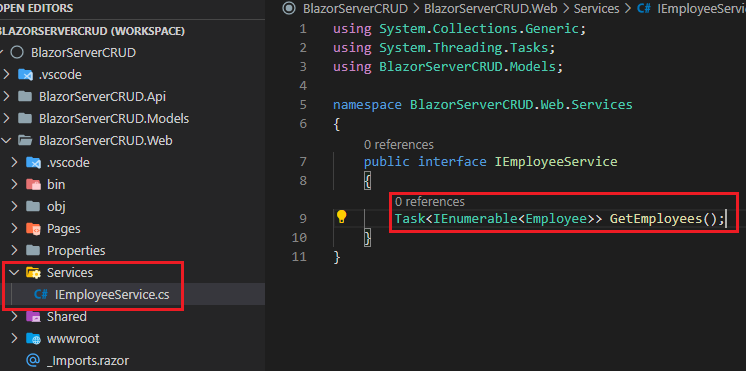This screenshot has height=371, width=746.
Task: Click the GetEmployees method name
Action: click(656, 219)
